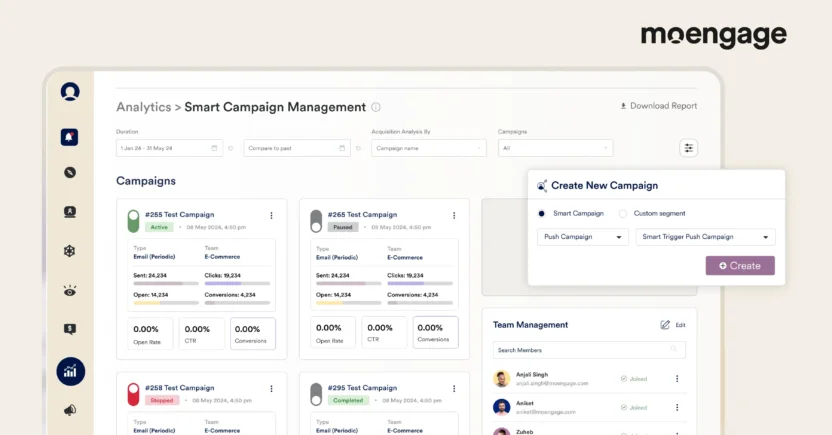This screenshot has width=832, height=435.
Task: Expand the Campaign name dropdown
Action: (428, 148)
